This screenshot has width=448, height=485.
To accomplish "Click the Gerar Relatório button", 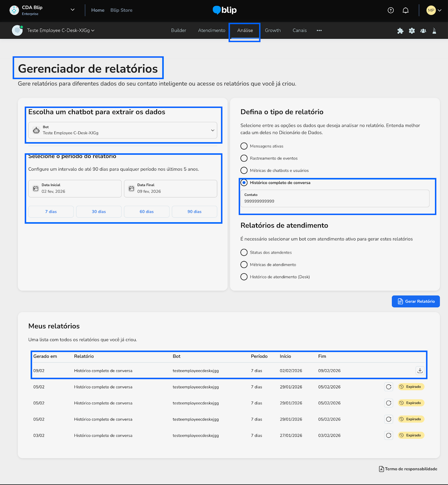I will [416, 301].
